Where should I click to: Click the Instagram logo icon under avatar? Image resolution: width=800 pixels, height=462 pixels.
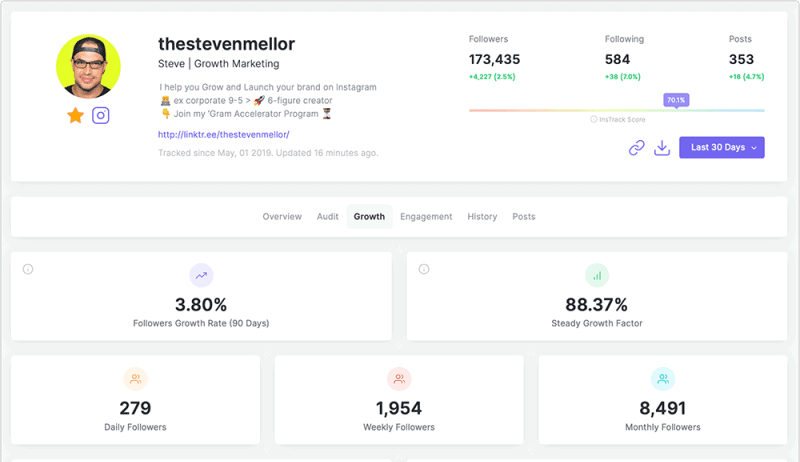point(101,115)
